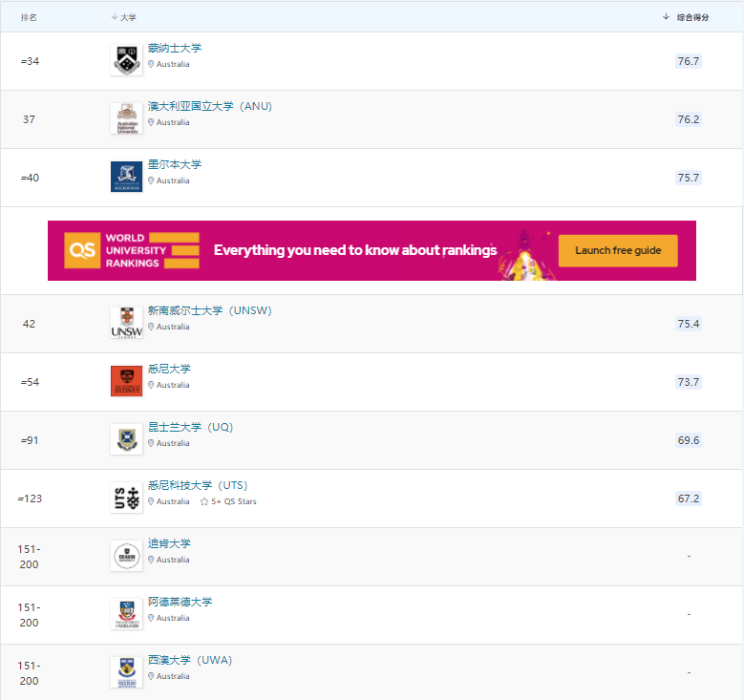Click the star icon beside 5+ QS Stars
This screenshot has width=744, height=700.
click(204, 501)
